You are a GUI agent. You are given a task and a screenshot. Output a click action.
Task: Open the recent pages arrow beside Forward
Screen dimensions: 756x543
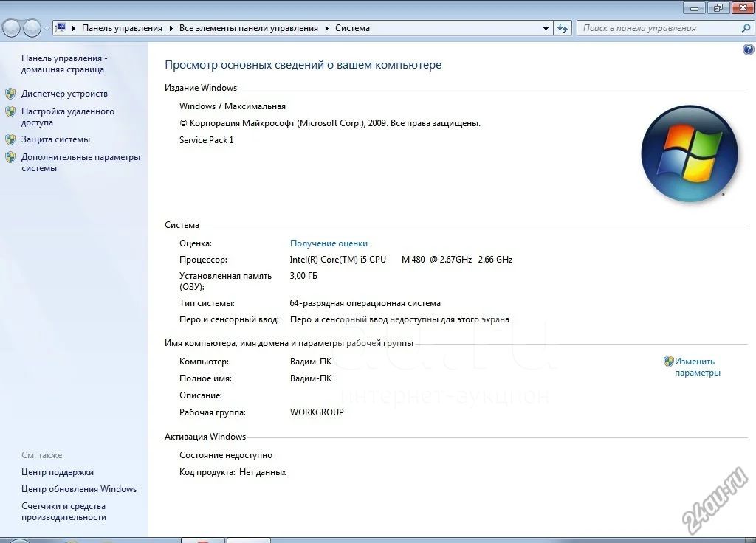(47, 29)
